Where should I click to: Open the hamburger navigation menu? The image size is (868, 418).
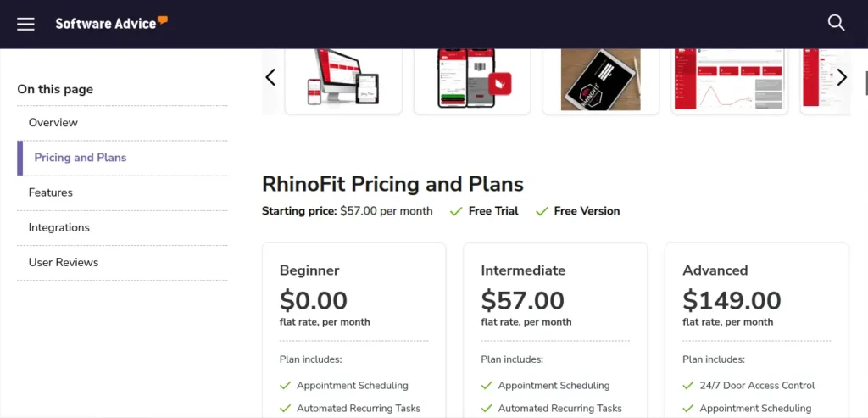(x=25, y=24)
